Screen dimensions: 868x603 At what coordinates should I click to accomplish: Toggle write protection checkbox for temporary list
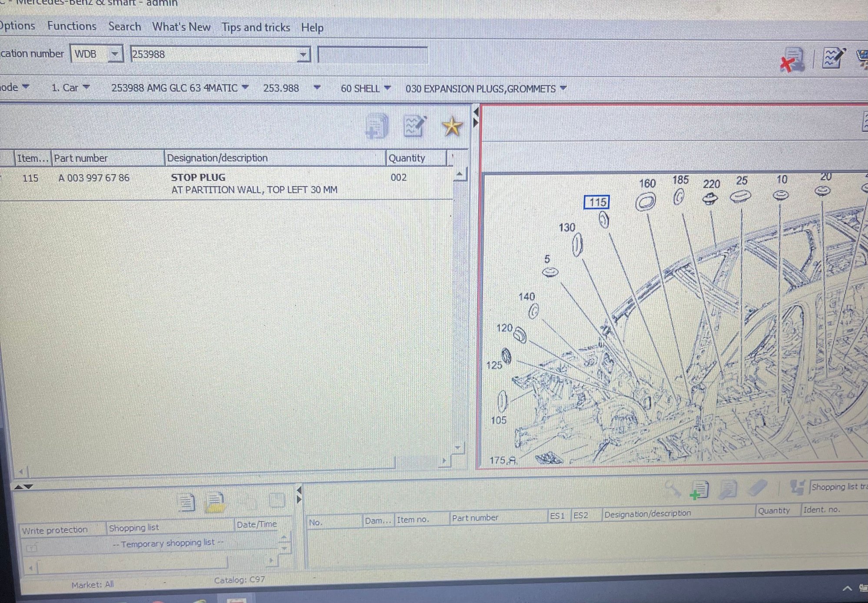tap(32, 548)
